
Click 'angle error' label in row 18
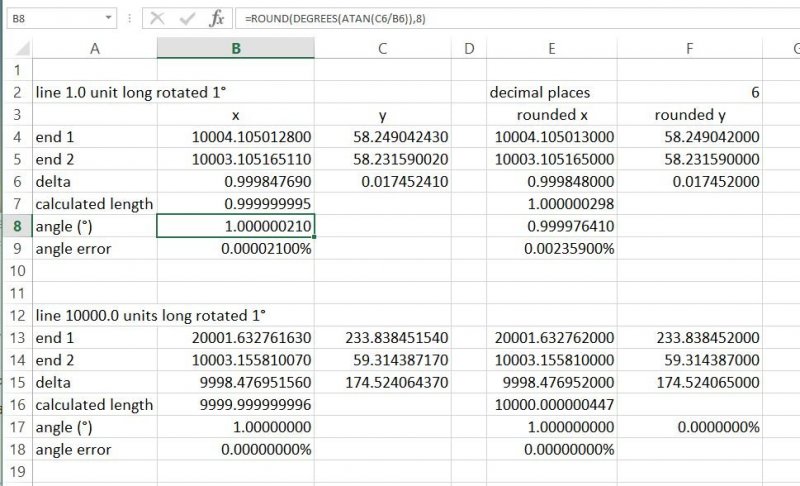click(73, 449)
